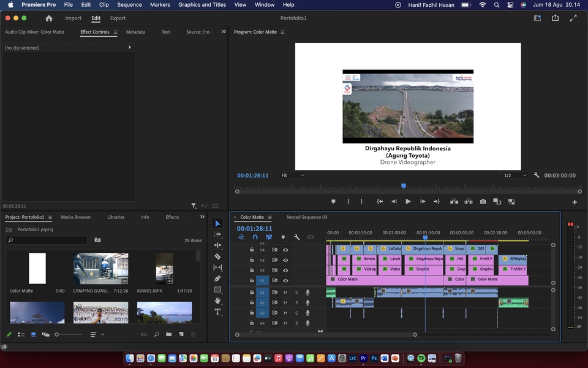588x368 pixels.
Task: Click Mark In button in Program monitor
Action: (x=349, y=202)
